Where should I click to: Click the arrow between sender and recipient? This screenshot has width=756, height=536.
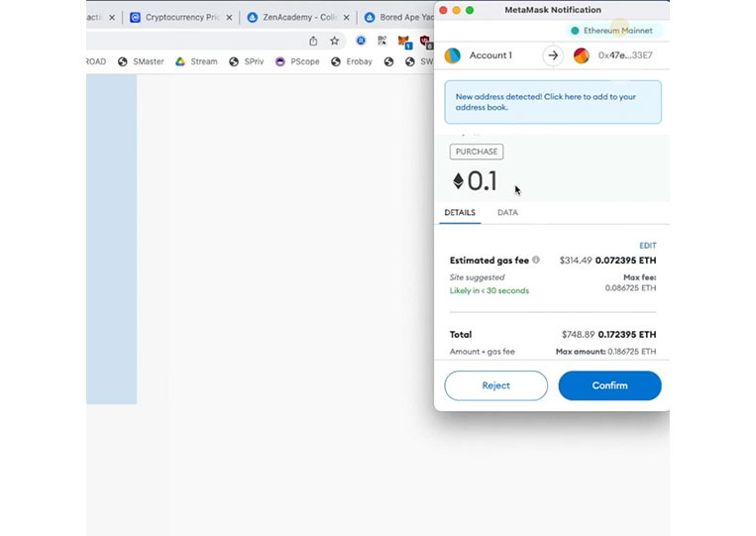tap(553, 55)
